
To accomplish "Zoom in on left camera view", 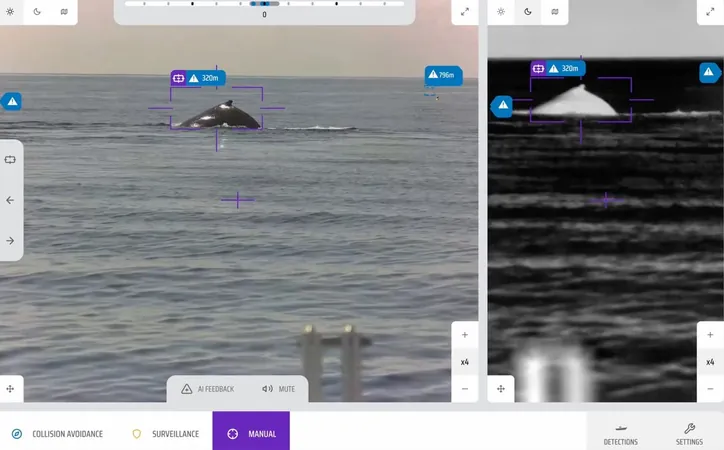I will 465,335.
